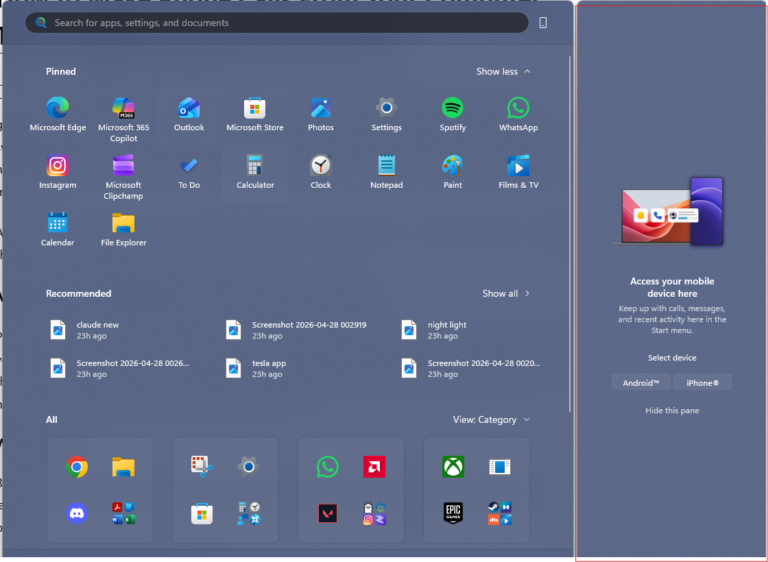The height and width of the screenshot is (562, 768).
Task: Open pinned Instagram app
Action: 58,172
